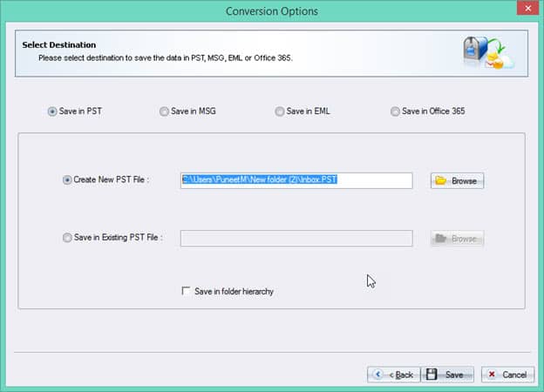The height and width of the screenshot is (392, 544).
Task: Click the destination instruction text about PST, MSG, EML
Action: coord(166,57)
